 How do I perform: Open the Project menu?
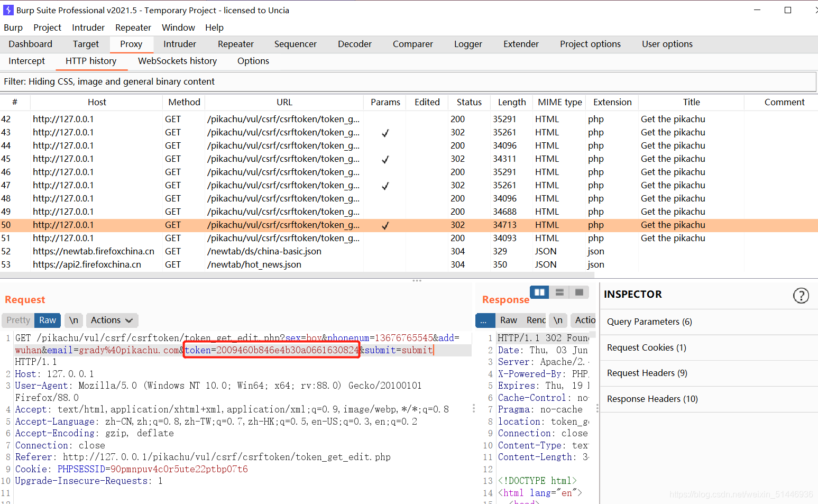coord(47,28)
